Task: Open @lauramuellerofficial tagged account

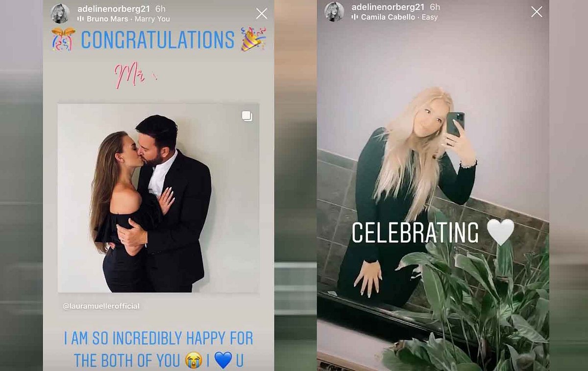Action: (x=101, y=306)
